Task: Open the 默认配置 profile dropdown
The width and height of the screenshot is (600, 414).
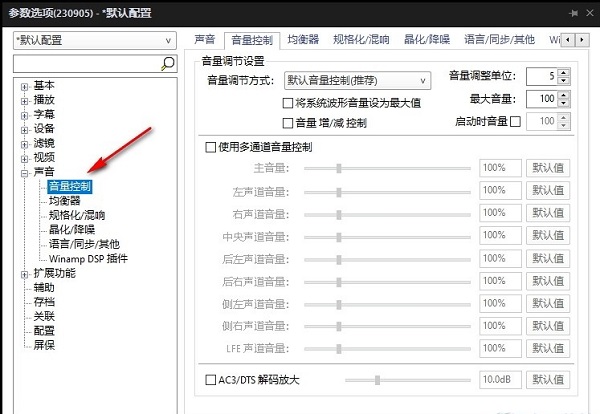Action: click(x=95, y=41)
